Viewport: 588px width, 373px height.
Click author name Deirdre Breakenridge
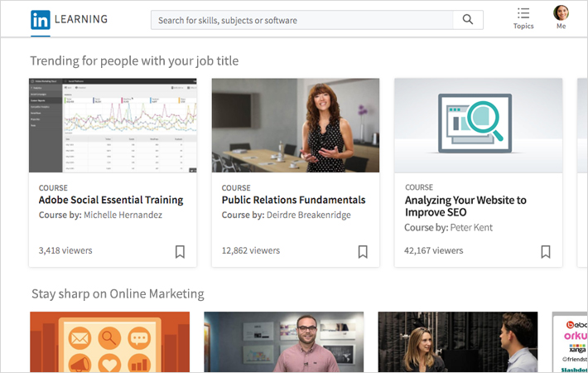tap(308, 216)
